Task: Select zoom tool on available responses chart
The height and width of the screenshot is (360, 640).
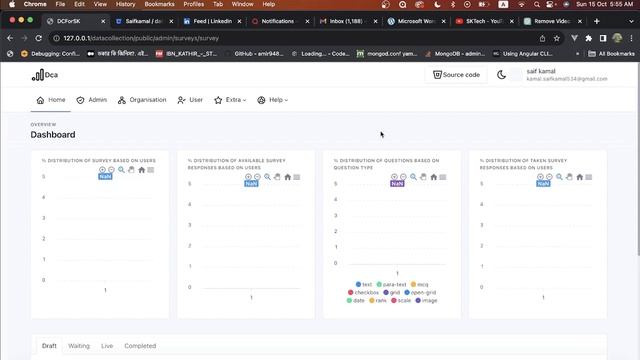Action: click(x=267, y=177)
